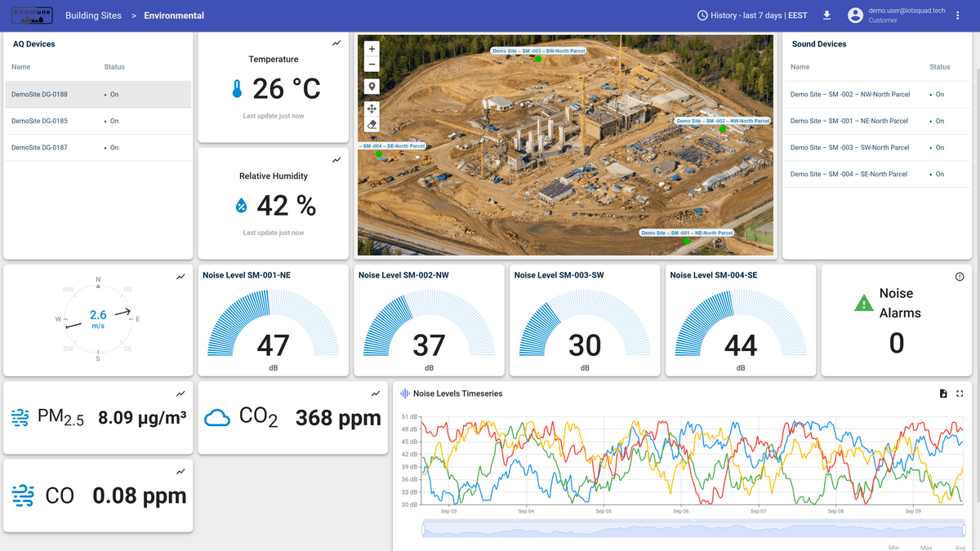Image resolution: width=980 pixels, height=551 pixels.
Task: Open the three-dot header options menu
Action: (x=958, y=16)
